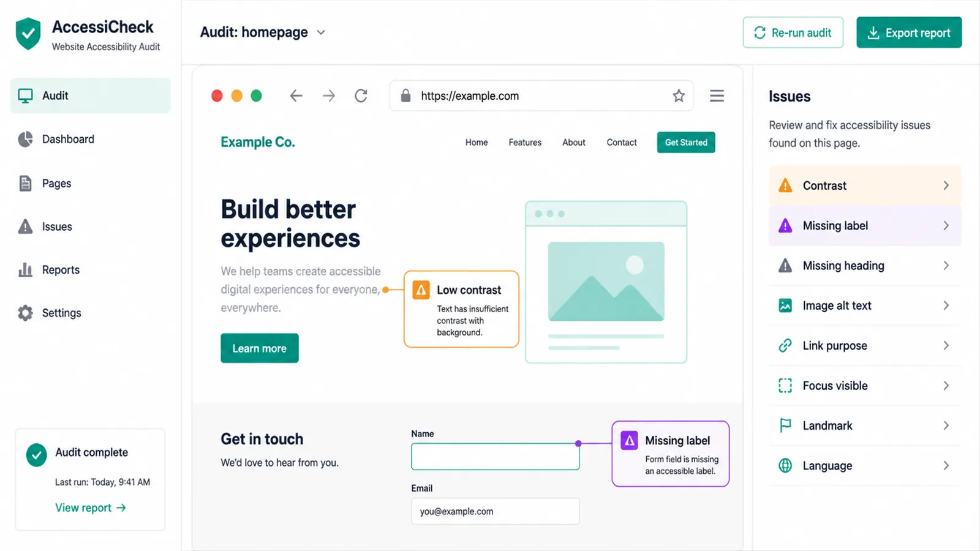Open the browser hamburger menu icon
The image size is (980, 551).
click(717, 96)
